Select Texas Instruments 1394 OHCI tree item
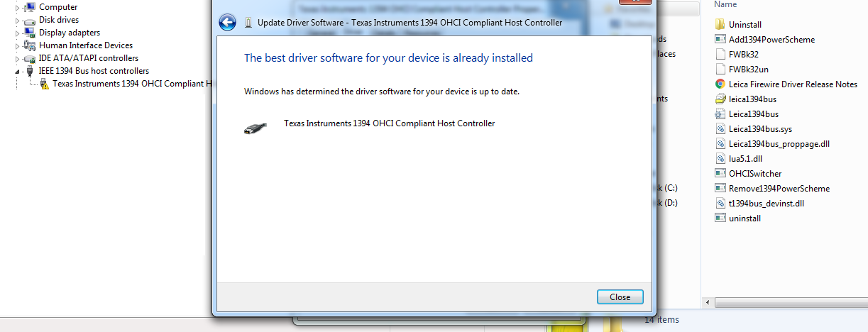Viewport: 868px width, 332px height. click(x=132, y=84)
